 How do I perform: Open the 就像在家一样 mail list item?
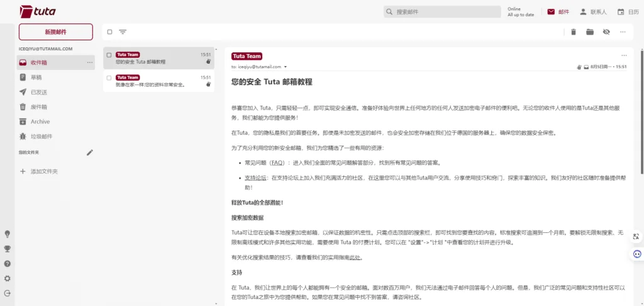point(158,81)
